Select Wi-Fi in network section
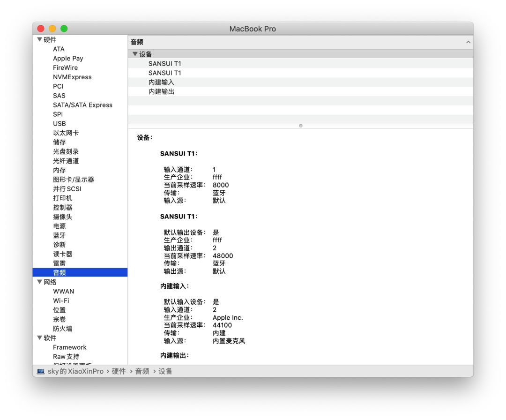 tap(61, 301)
